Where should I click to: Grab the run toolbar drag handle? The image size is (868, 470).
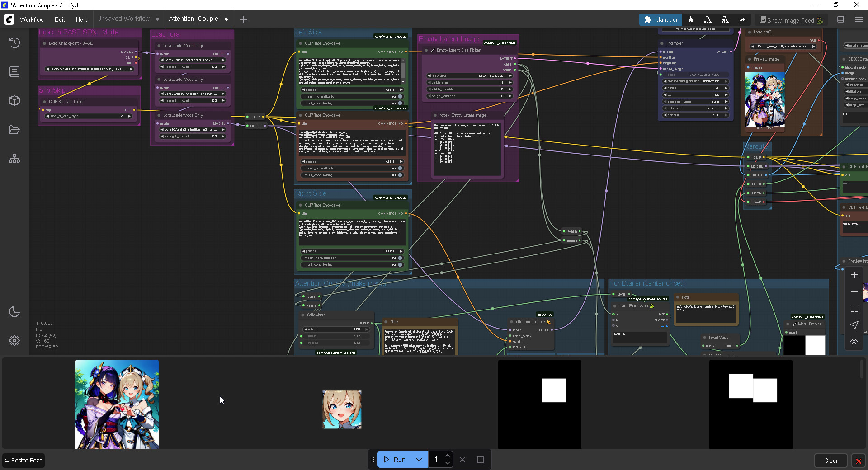(x=373, y=460)
